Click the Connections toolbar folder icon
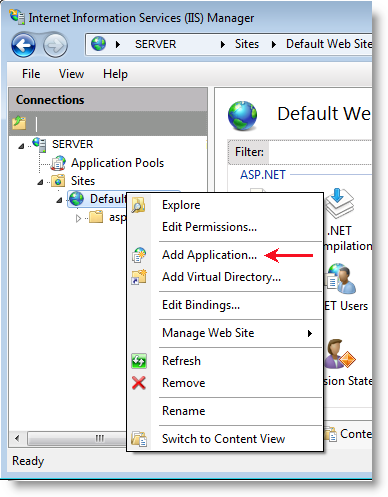Image resolution: width=388 pixels, height=497 pixels. (x=19, y=123)
